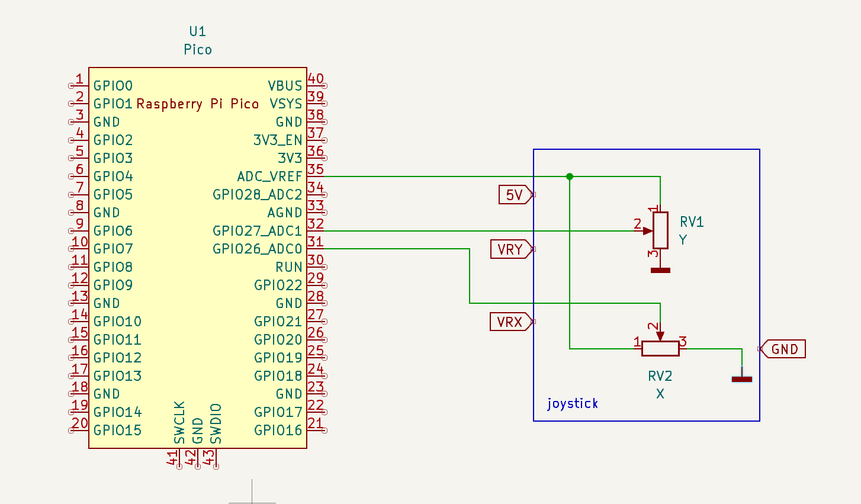Click the GPIO28_ADC2 pin name
The width and height of the screenshot is (861, 504).
pyautogui.click(x=258, y=195)
